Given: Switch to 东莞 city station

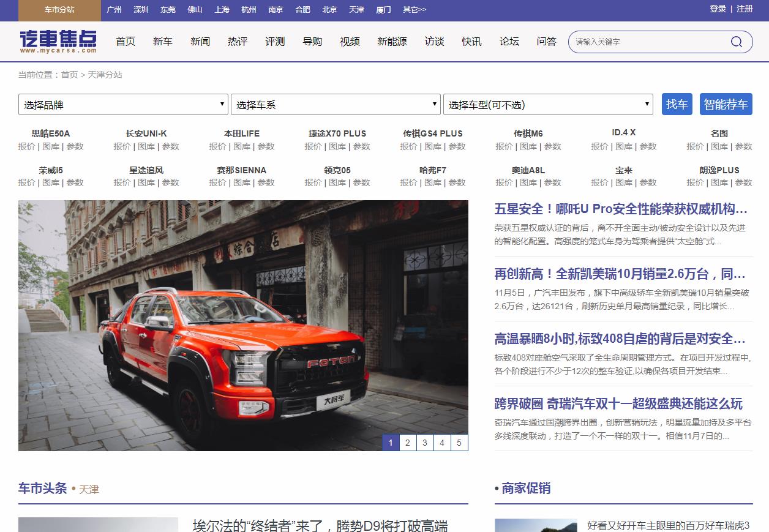Looking at the screenshot, I should point(168,10).
